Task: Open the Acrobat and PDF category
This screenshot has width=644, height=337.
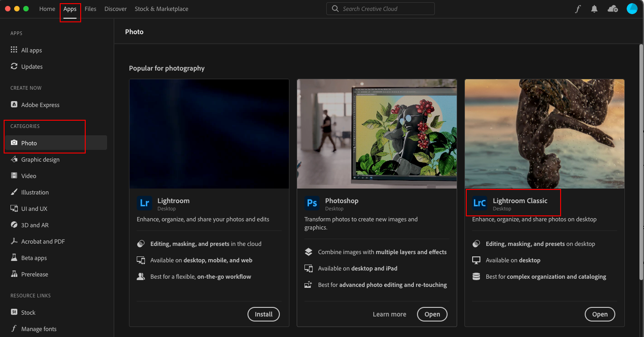Action: click(x=43, y=241)
